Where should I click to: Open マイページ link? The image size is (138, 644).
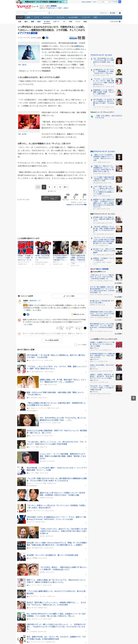[103, 13]
